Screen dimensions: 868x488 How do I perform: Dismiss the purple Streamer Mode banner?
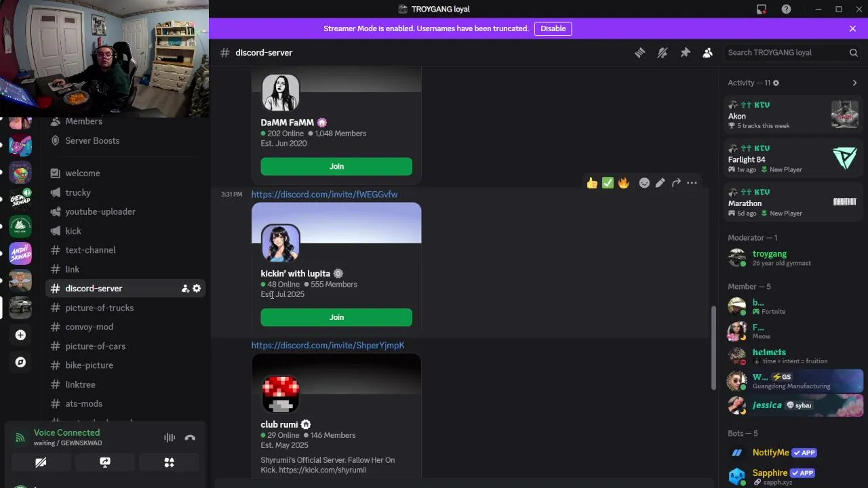(x=852, y=28)
